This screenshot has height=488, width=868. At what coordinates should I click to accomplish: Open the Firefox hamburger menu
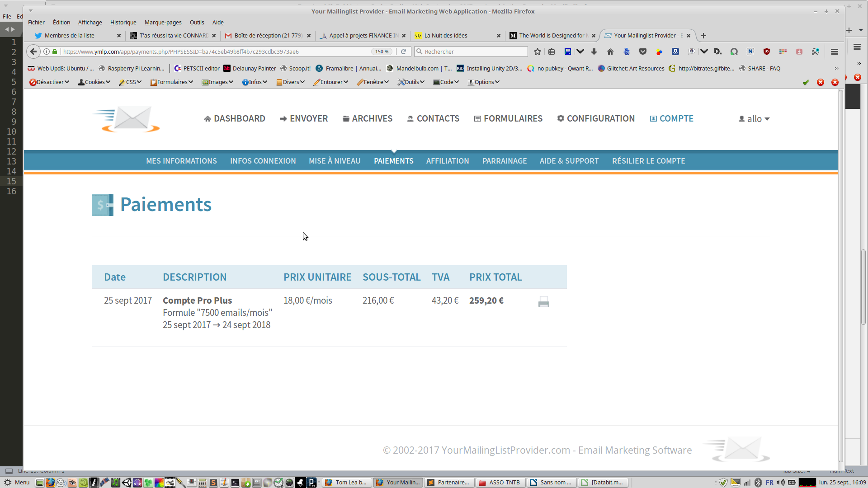click(835, 52)
